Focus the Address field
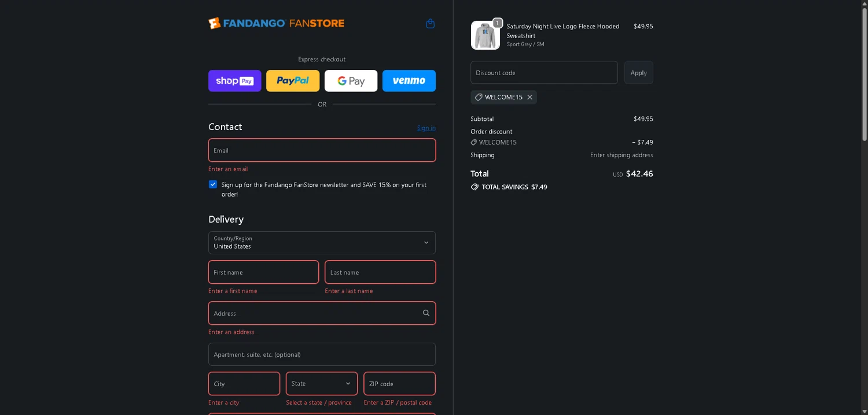This screenshot has height=415, width=868. tap(322, 313)
